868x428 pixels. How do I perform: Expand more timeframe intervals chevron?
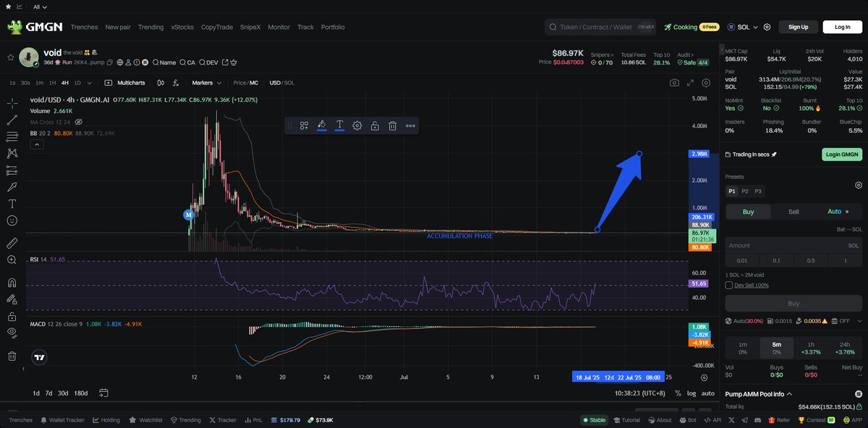pyautogui.click(x=91, y=83)
